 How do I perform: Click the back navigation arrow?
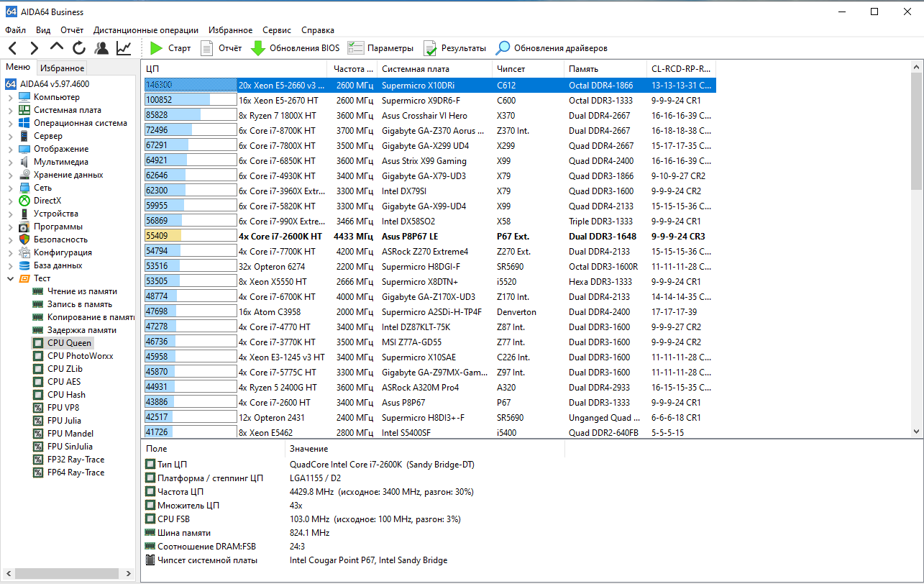13,48
